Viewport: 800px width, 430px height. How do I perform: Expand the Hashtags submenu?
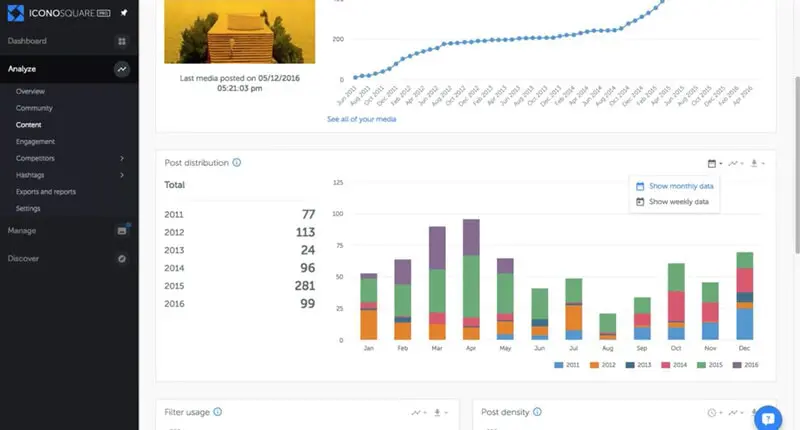(122, 175)
